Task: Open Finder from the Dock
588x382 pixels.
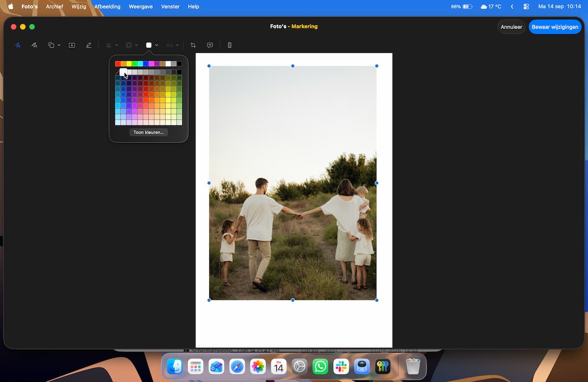Action: click(x=175, y=366)
